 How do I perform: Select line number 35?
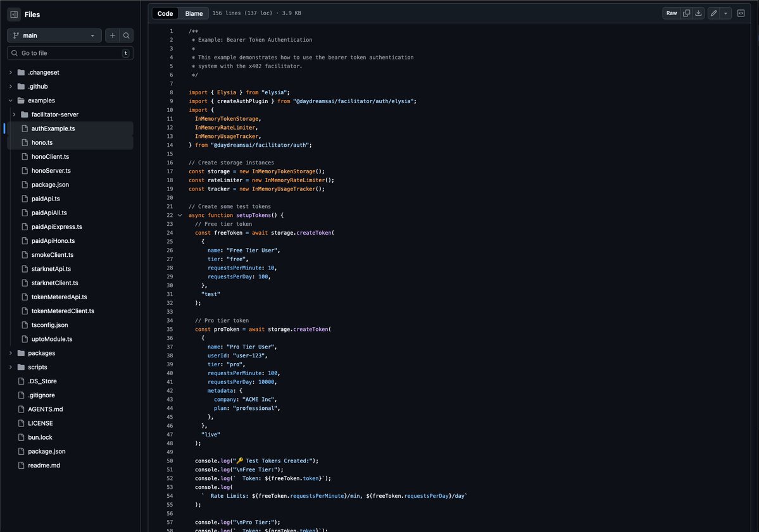[170, 330]
